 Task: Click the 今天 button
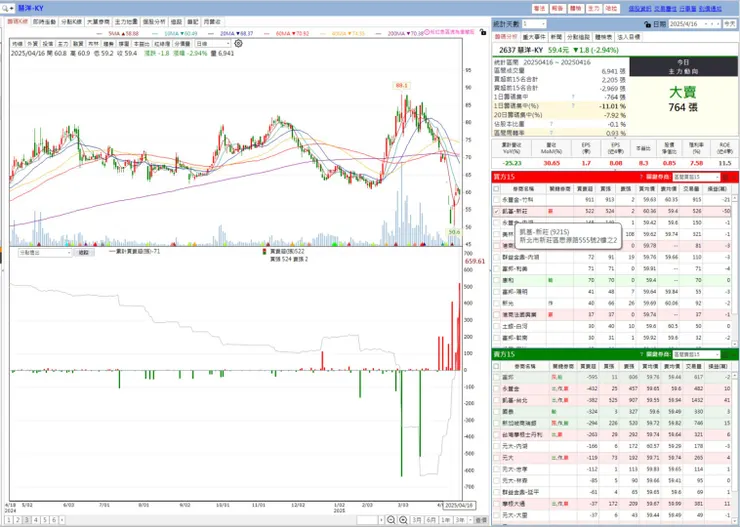[728, 24]
